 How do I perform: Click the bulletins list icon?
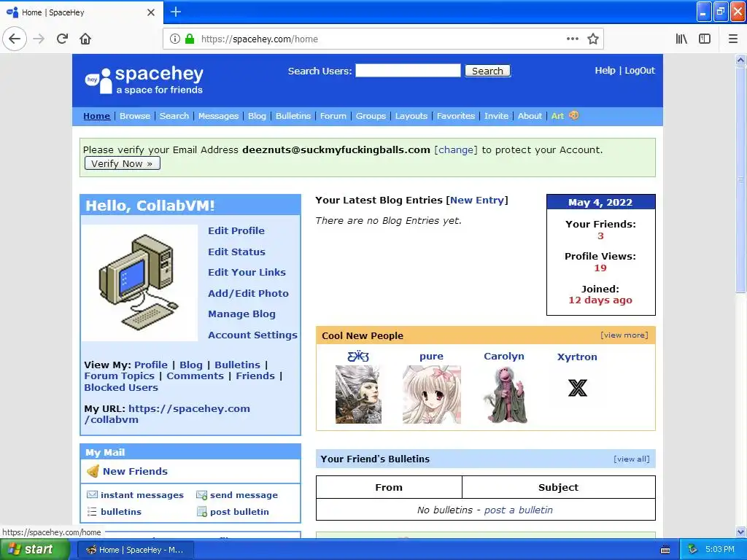pos(92,511)
